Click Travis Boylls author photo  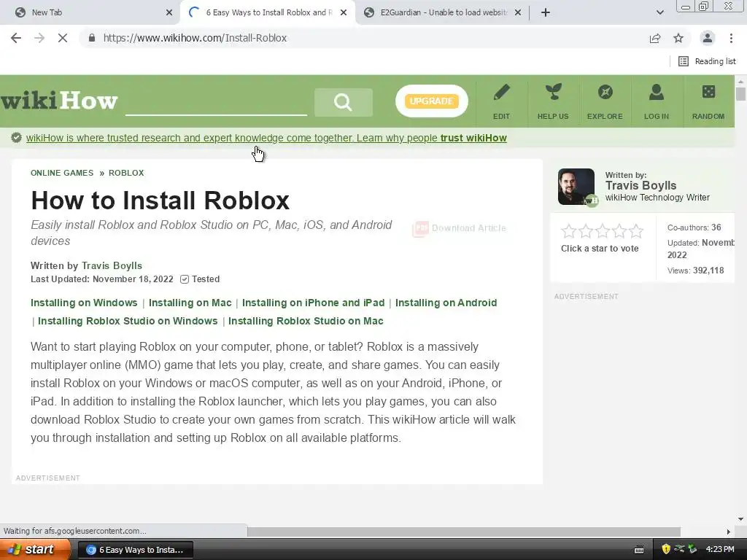[x=576, y=187]
